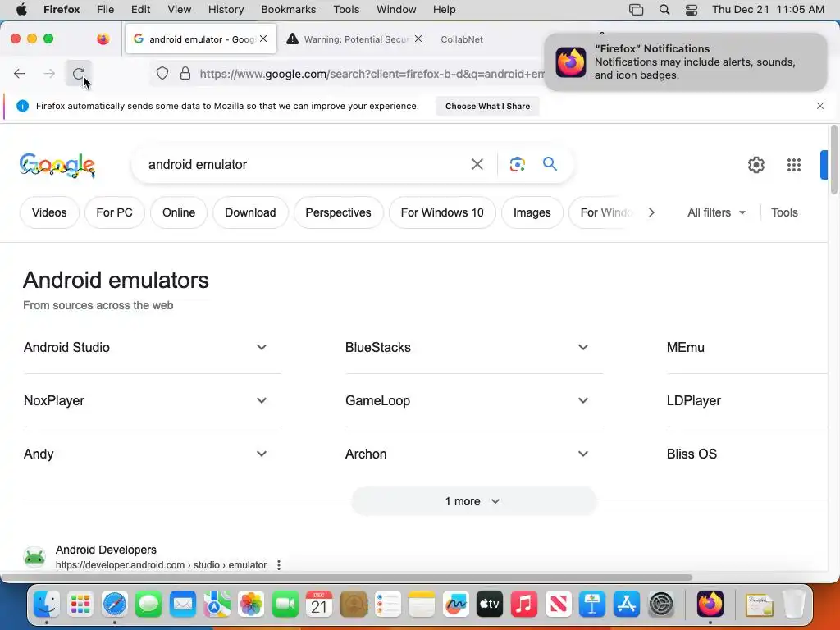Go forward to the next page
The image size is (840, 630).
coord(49,73)
